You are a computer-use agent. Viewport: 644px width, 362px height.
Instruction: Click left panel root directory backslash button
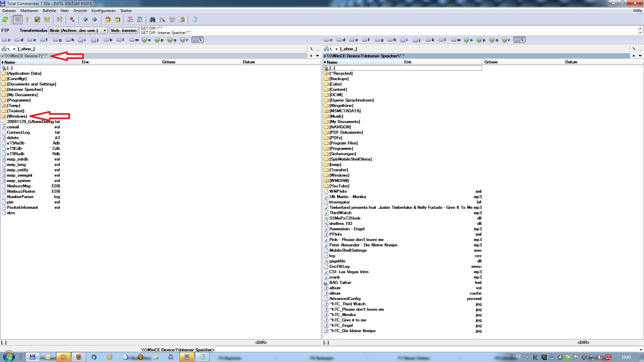pyautogui.click(x=311, y=49)
